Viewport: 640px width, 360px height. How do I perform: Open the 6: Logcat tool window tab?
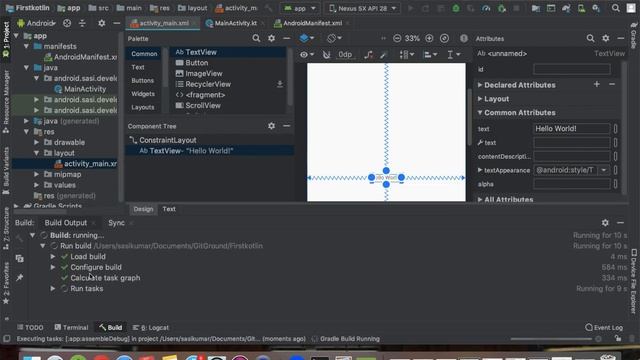(151, 327)
